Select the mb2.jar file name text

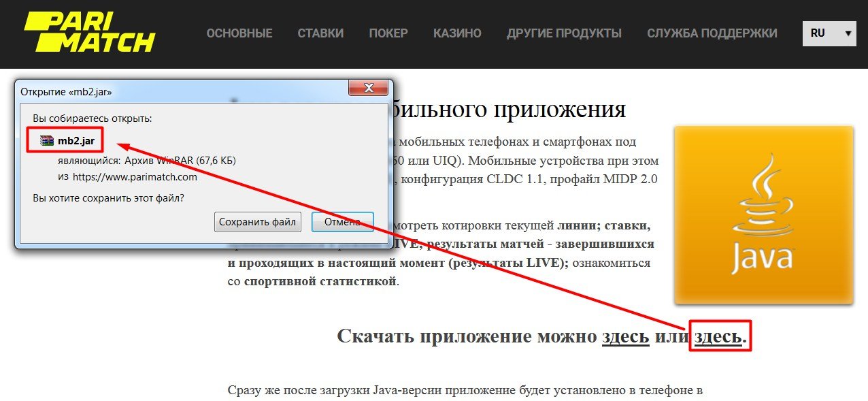76,141
